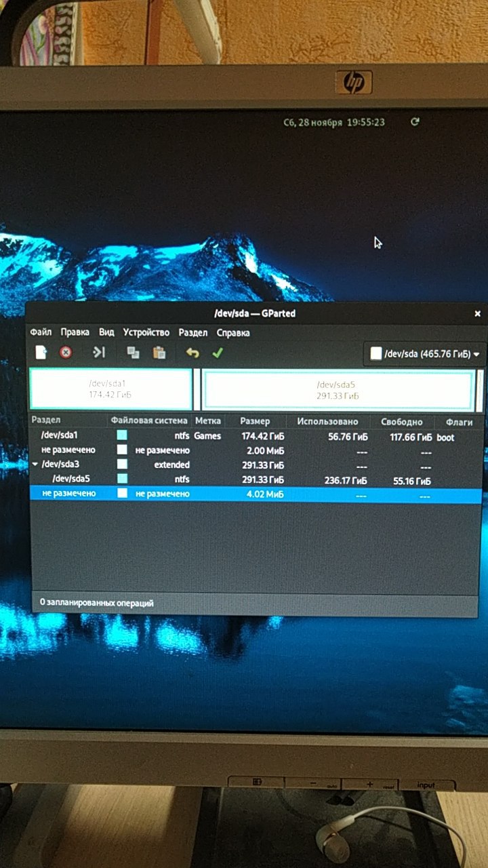Click the refresh icon in top panel

(x=415, y=122)
